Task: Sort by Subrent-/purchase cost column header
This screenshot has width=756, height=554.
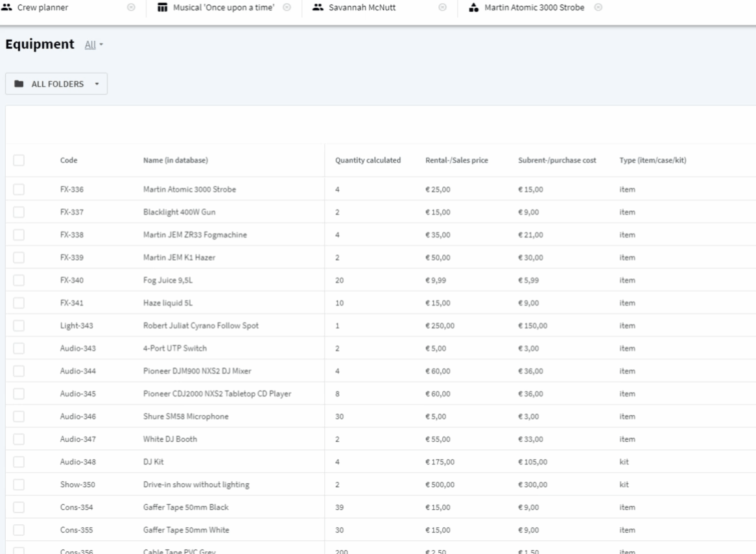Action: click(557, 160)
